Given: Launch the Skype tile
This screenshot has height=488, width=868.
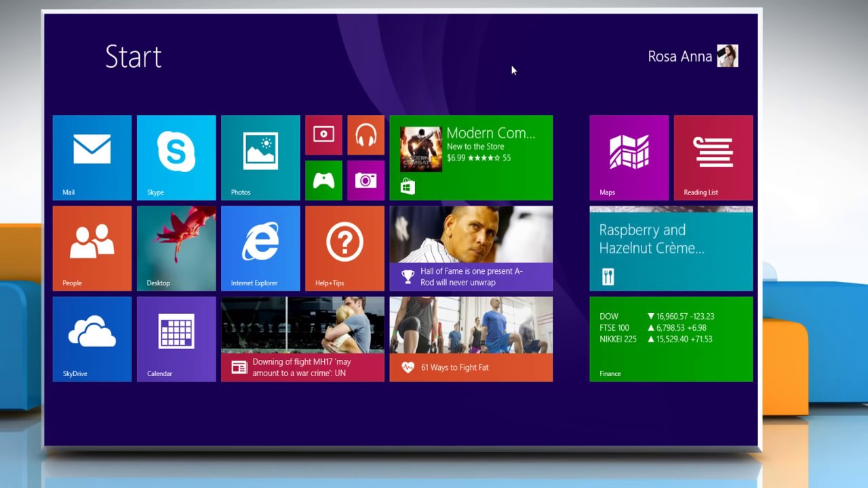Looking at the screenshot, I should (x=176, y=158).
